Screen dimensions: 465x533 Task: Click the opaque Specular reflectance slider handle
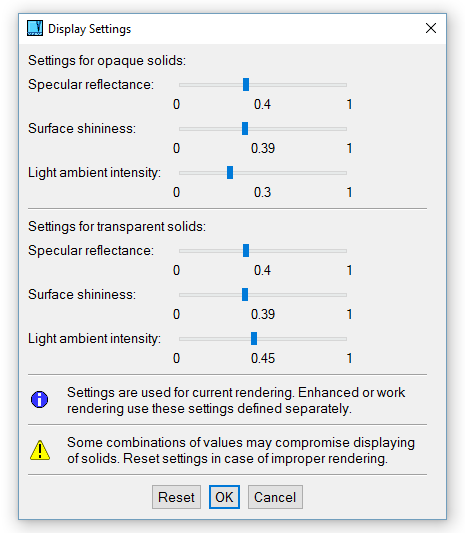246,85
